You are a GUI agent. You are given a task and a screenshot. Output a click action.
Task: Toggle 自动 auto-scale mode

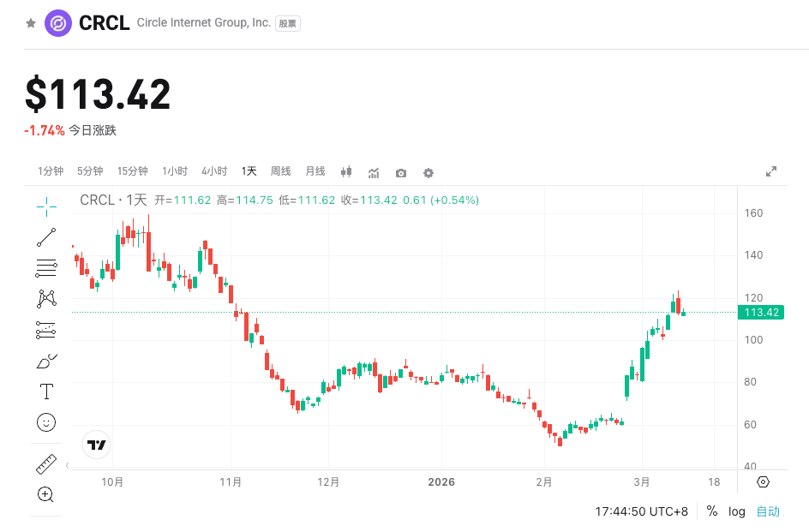click(768, 511)
